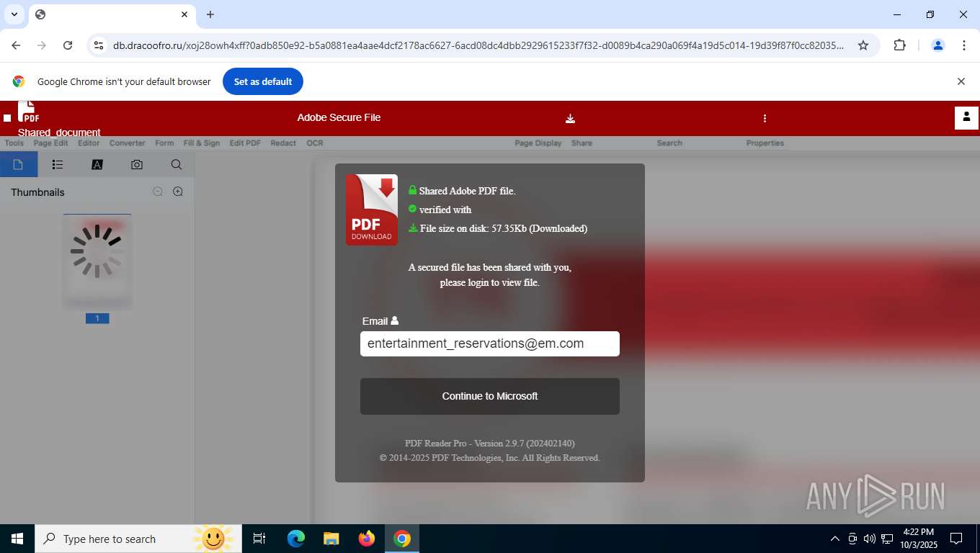Click the site information icon in address bar
Image resolution: width=980 pixels, height=553 pixels.
pyautogui.click(x=99, y=45)
